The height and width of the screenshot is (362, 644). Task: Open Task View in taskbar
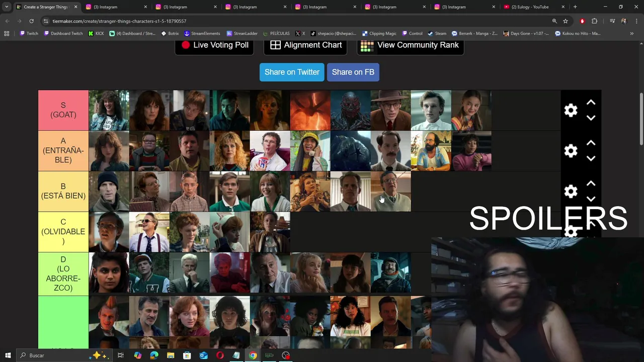tap(121, 355)
